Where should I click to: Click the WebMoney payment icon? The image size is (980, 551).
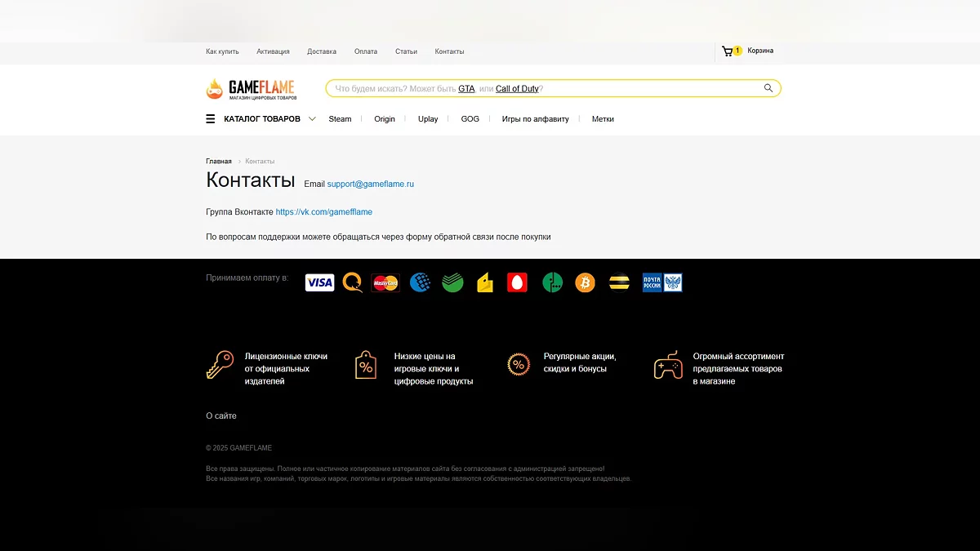pyautogui.click(x=421, y=282)
